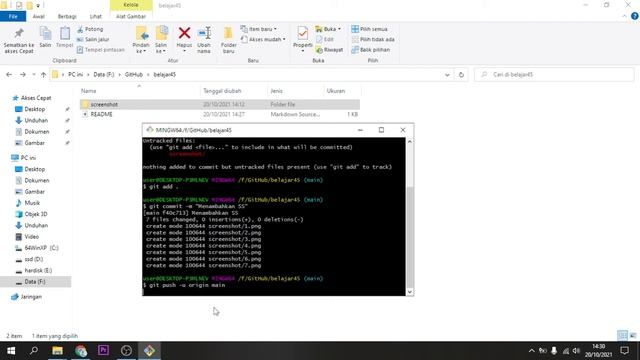
Task: Click the Properti icon
Action: (x=302, y=33)
